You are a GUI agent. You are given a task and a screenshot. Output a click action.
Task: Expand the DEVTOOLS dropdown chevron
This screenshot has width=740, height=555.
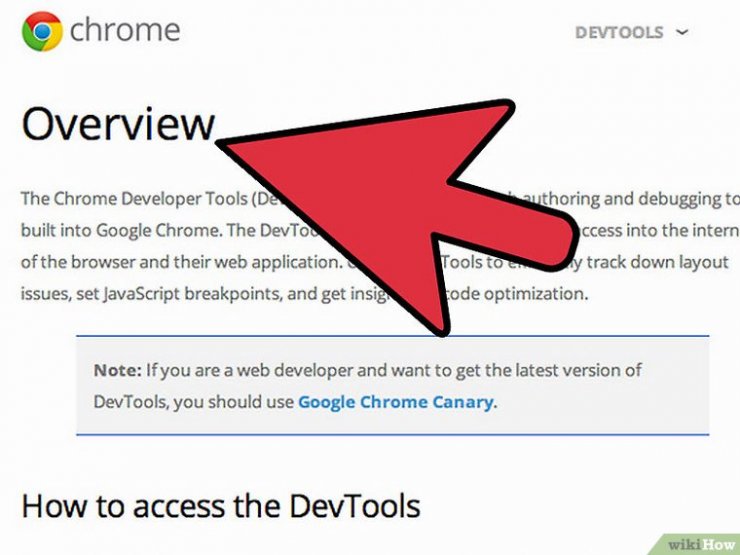682,32
